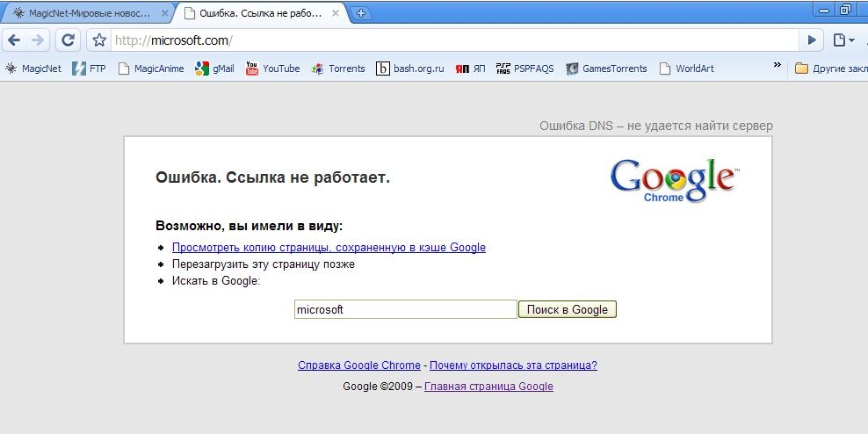868x434 pixels.
Task: Open link to Google cached page copy
Action: (329, 248)
